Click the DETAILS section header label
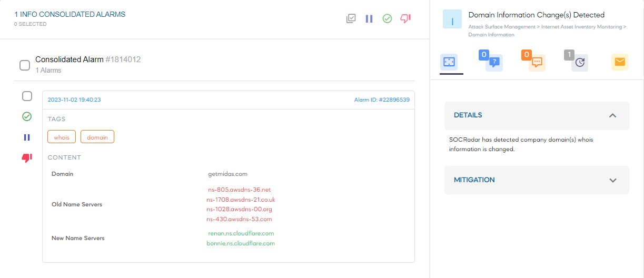 pos(468,115)
